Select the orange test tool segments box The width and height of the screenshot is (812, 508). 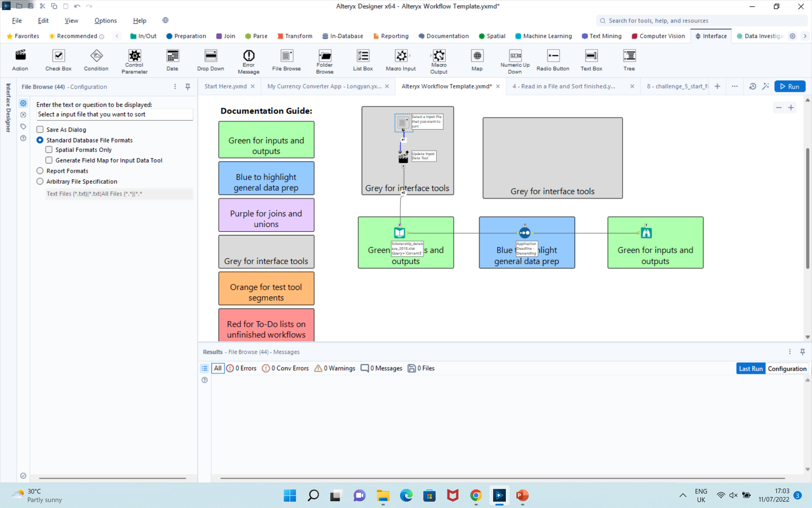coord(266,288)
